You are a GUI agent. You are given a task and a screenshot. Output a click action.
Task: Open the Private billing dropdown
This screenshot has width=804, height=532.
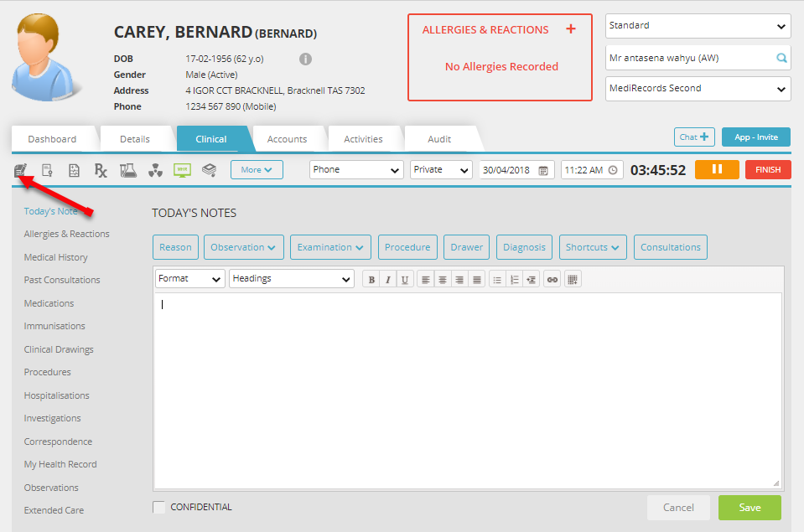(441, 169)
